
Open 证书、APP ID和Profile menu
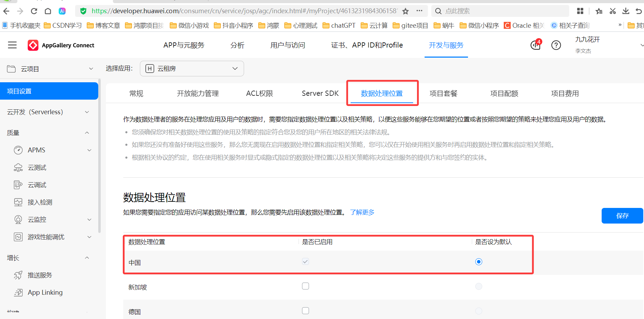[x=367, y=45]
